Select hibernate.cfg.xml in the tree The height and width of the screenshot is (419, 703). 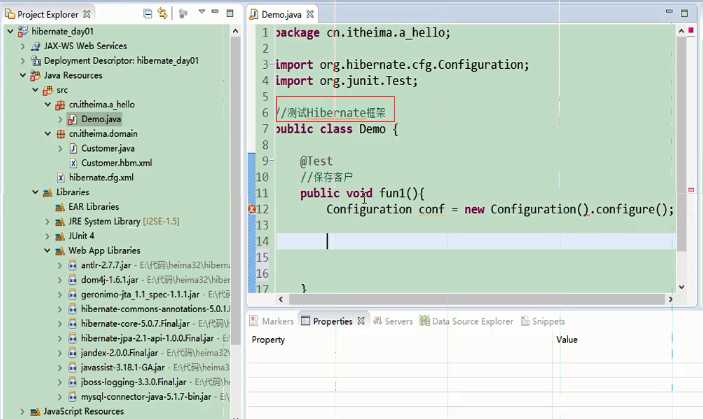pyautogui.click(x=101, y=177)
